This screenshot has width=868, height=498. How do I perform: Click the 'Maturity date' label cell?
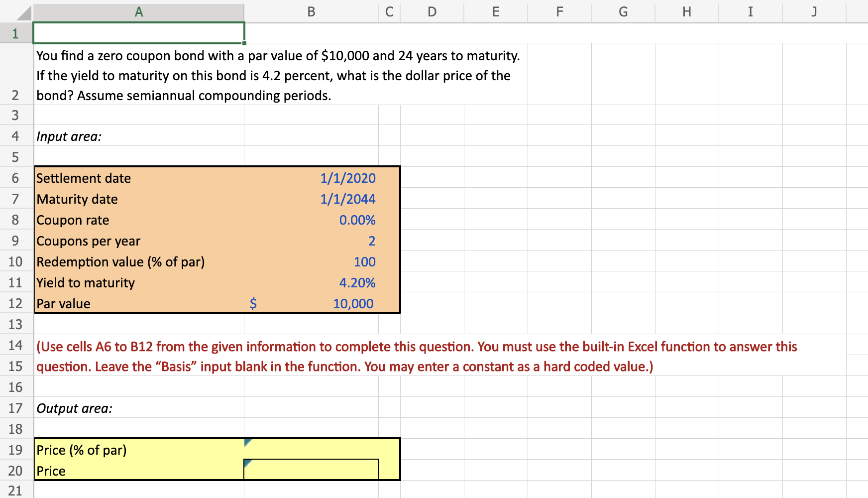pyautogui.click(x=139, y=199)
